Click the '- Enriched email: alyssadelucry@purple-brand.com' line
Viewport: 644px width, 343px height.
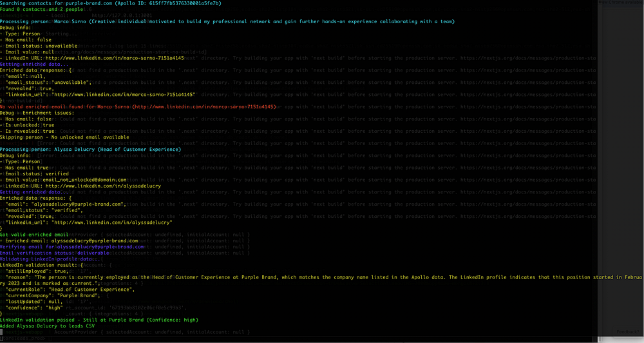pyautogui.click(x=69, y=240)
